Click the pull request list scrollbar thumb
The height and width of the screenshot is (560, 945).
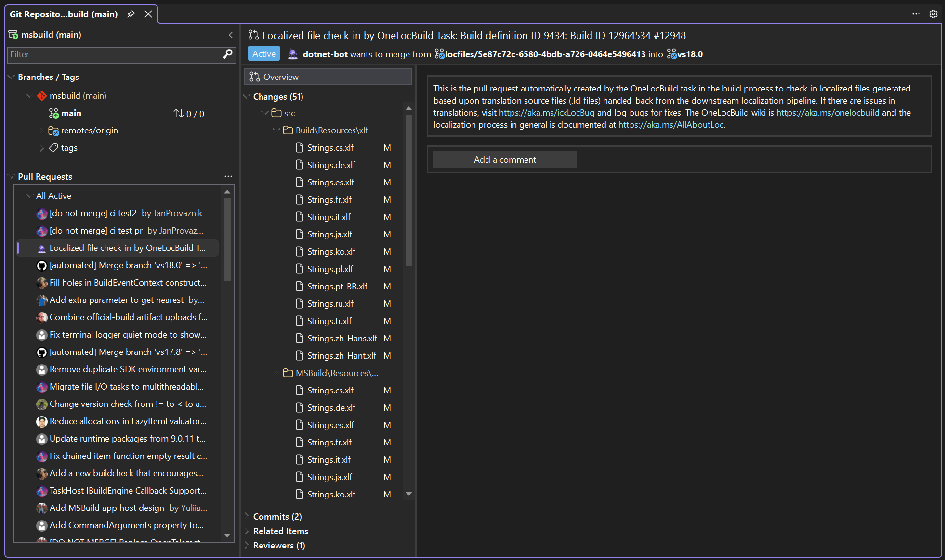pyautogui.click(x=227, y=239)
